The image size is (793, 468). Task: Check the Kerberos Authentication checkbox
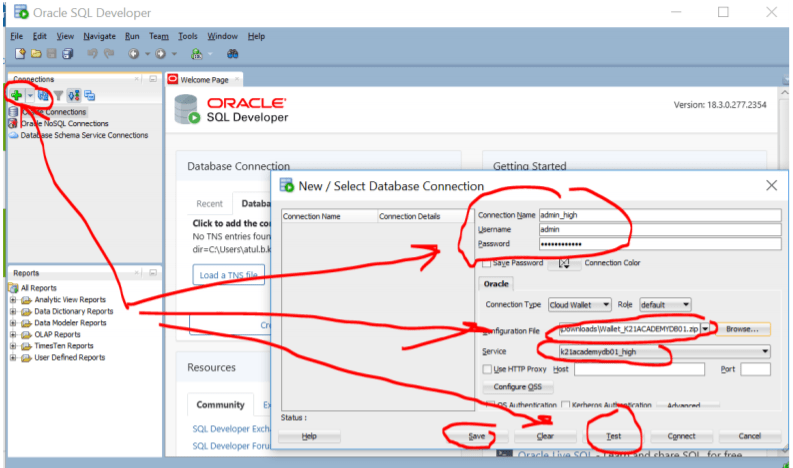pos(566,404)
